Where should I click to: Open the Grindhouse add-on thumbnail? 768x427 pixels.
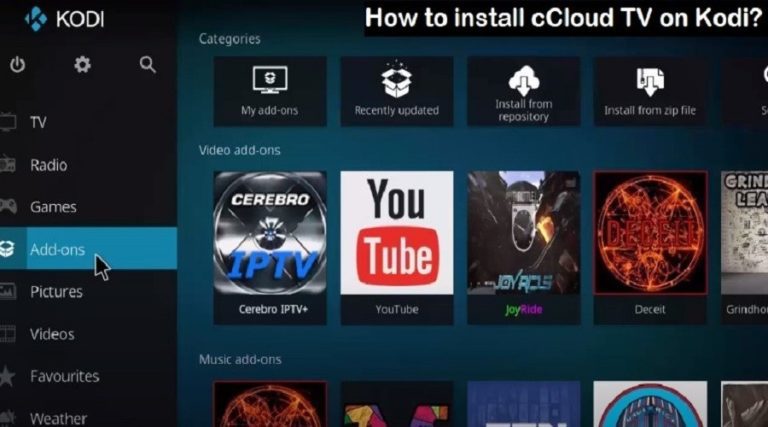tap(744, 233)
